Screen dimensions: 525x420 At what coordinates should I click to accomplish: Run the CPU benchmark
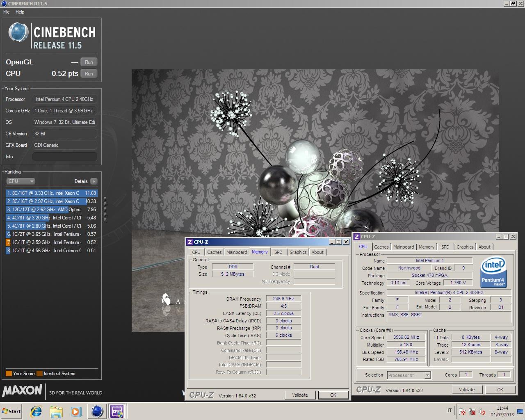[x=89, y=74]
